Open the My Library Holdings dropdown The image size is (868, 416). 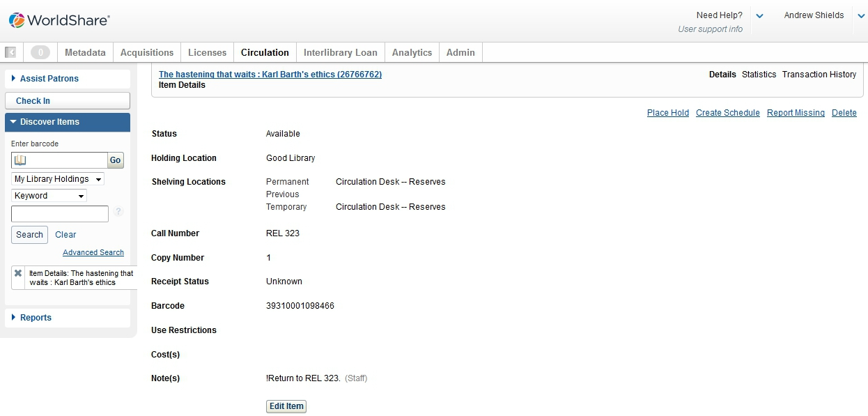[x=59, y=179]
